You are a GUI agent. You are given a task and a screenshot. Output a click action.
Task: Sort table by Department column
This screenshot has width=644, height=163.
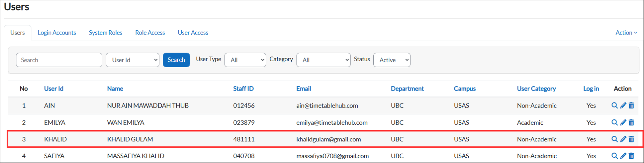click(x=407, y=88)
